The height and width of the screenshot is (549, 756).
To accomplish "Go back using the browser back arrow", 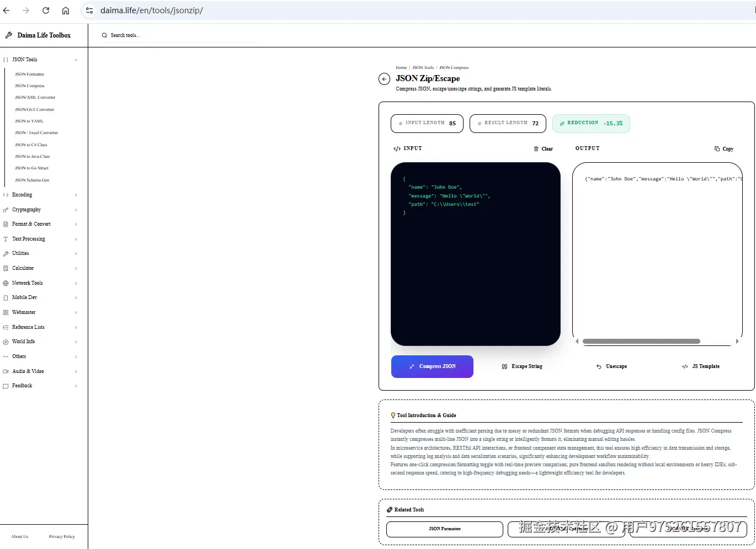I will pyautogui.click(x=7, y=10).
